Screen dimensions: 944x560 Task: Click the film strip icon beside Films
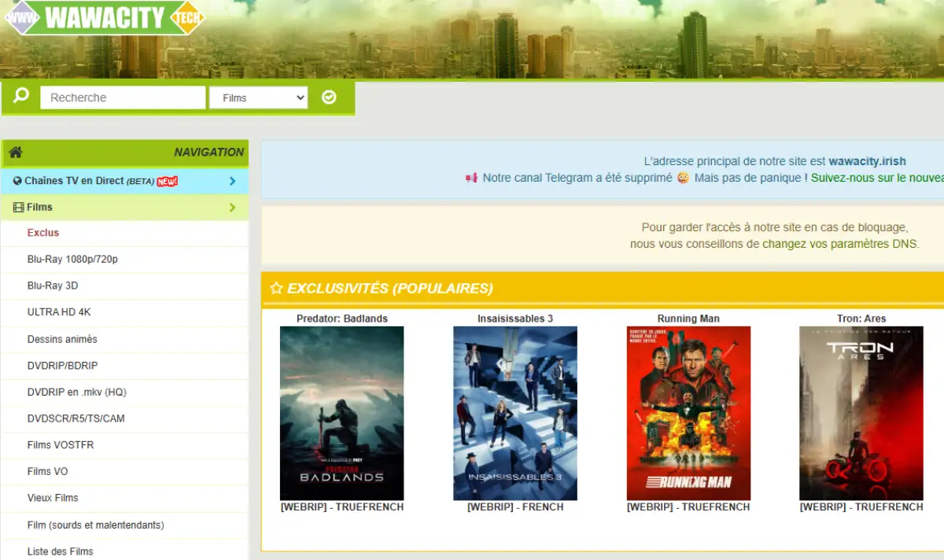pyautogui.click(x=19, y=208)
